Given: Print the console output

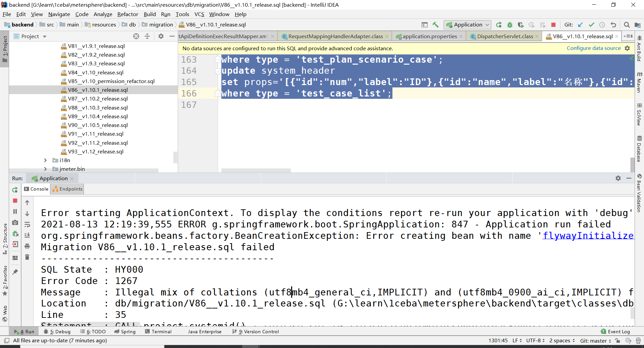Looking at the screenshot, I should (27, 246).
